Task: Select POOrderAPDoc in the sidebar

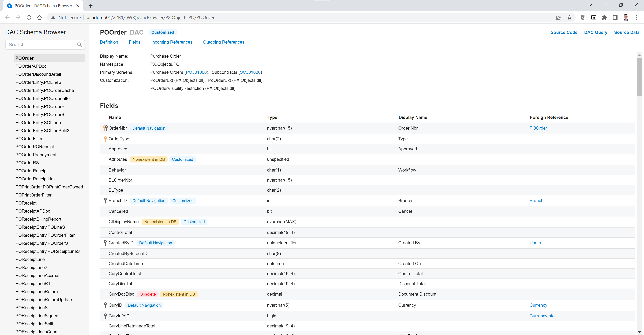Action: [31, 66]
